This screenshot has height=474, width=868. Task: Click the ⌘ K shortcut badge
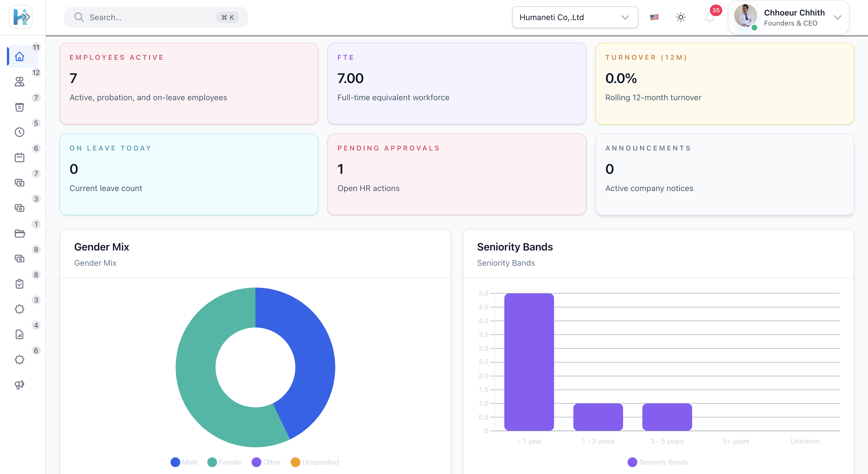click(x=227, y=17)
